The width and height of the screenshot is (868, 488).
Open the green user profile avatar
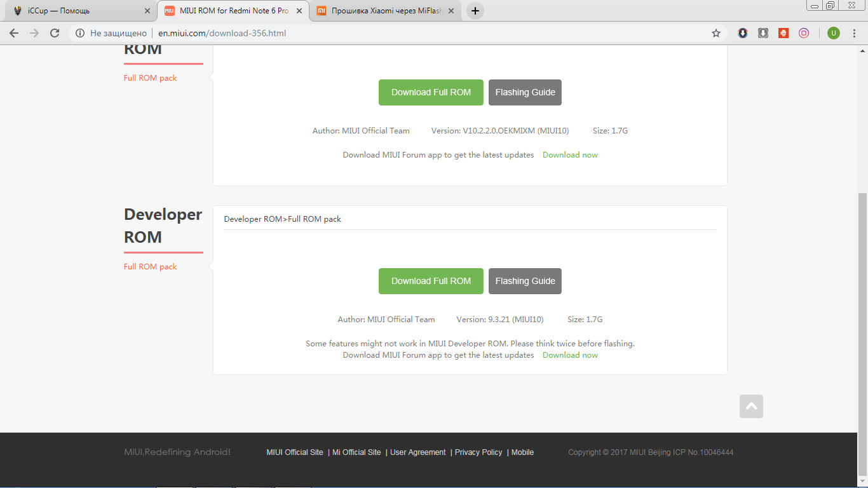pos(834,33)
